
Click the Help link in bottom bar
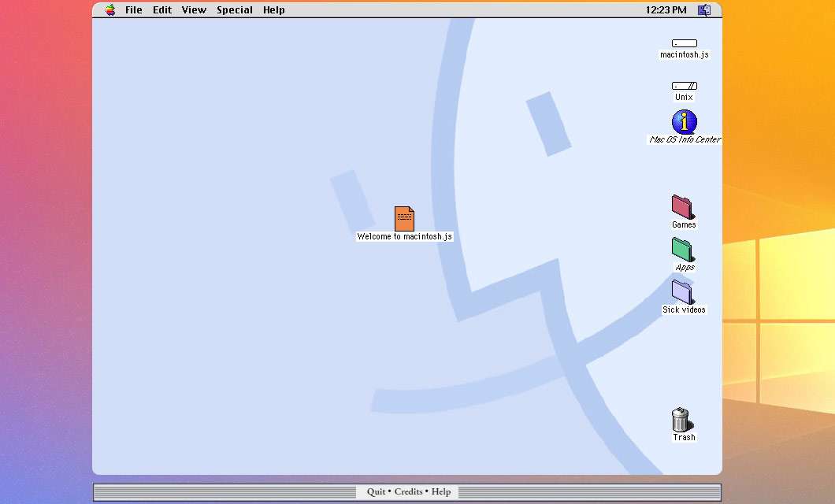pos(441,491)
